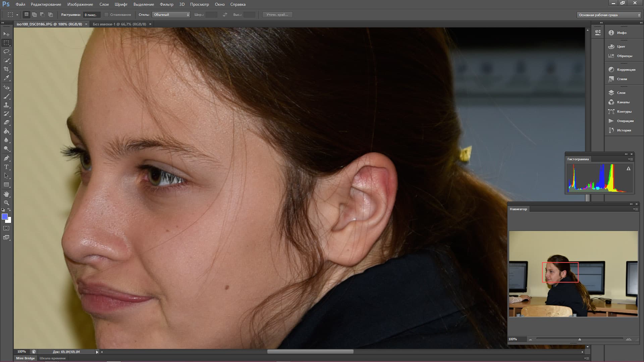
Task: Select the Crop tool
Action: [6, 69]
